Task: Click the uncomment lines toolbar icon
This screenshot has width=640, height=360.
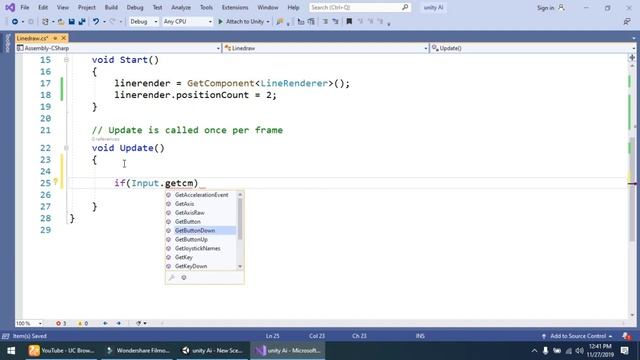Action: 311,22
